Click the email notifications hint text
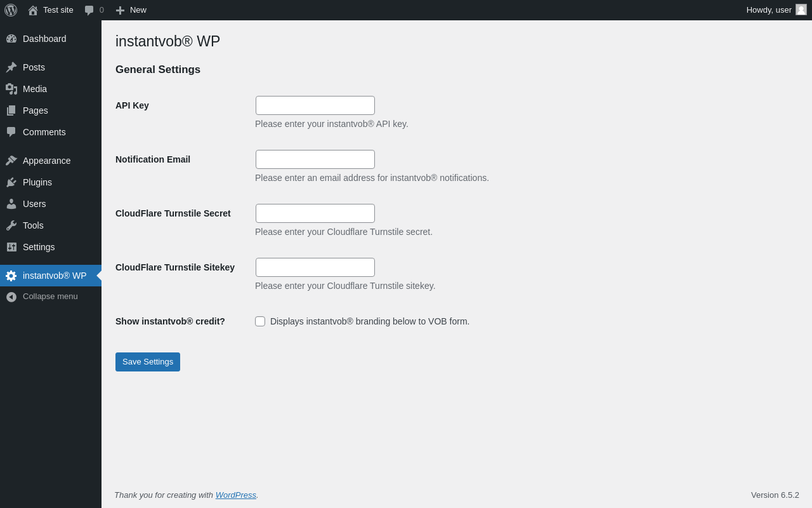The width and height of the screenshot is (812, 508). tap(372, 178)
